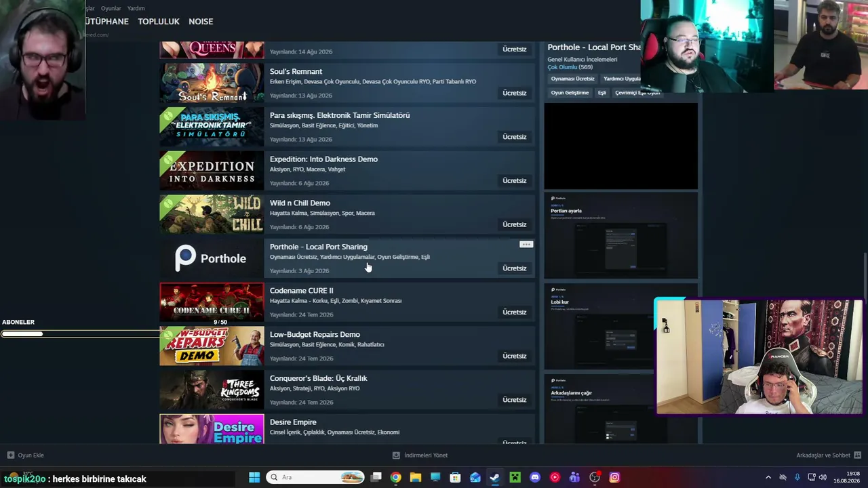868x488 pixels.
Task: Open Instagram from the taskbar
Action: pos(614,477)
